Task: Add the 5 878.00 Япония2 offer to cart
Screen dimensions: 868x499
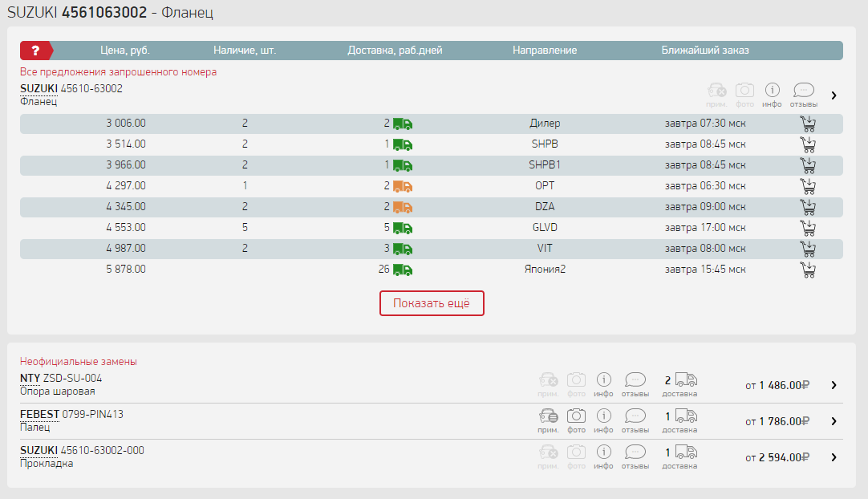Action: coord(808,270)
